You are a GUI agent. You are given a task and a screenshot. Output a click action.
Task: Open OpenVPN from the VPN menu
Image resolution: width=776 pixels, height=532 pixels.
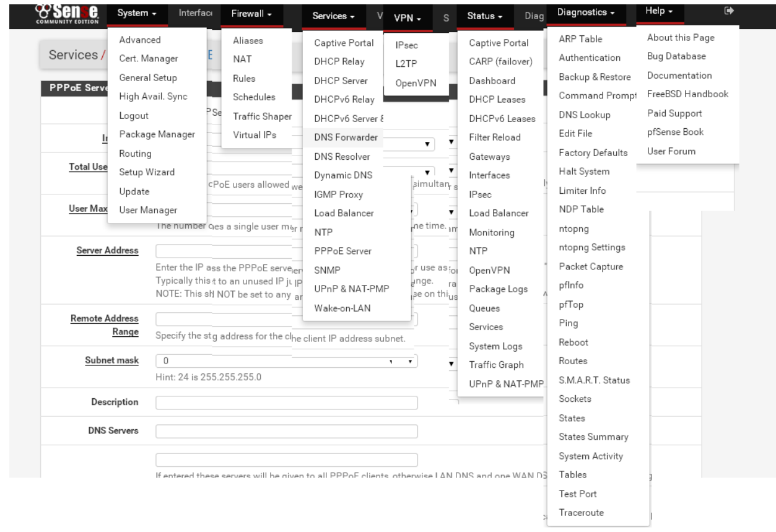coord(414,84)
